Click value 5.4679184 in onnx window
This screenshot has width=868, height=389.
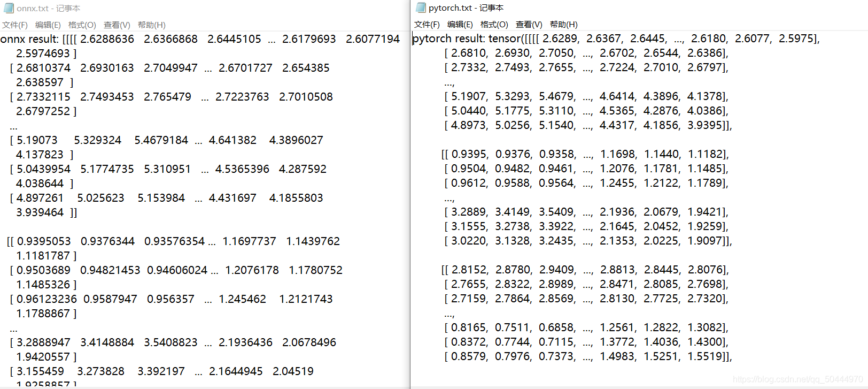pos(161,140)
